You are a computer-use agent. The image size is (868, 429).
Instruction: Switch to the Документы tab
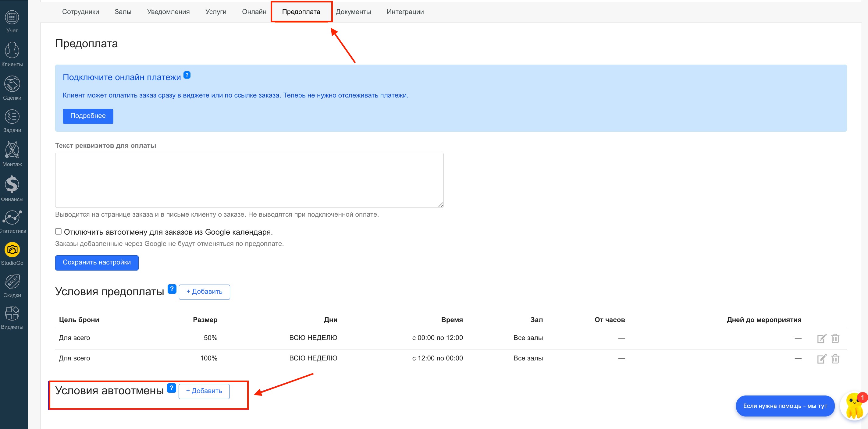click(x=353, y=12)
